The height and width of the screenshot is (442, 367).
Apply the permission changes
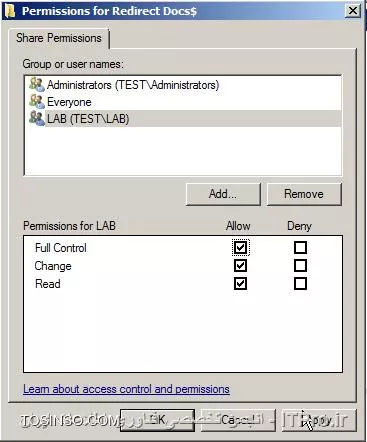point(319,420)
